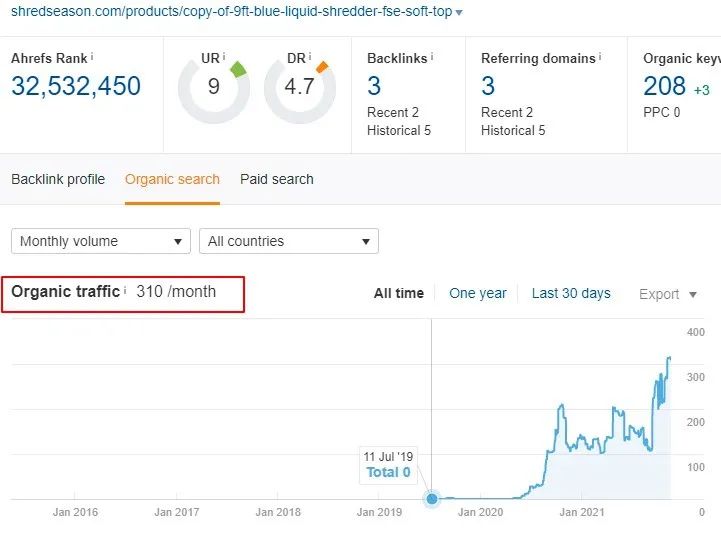The image size is (721, 548).
Task: Click info icon beside Backlinks
Action: click(x=434, y=57)
